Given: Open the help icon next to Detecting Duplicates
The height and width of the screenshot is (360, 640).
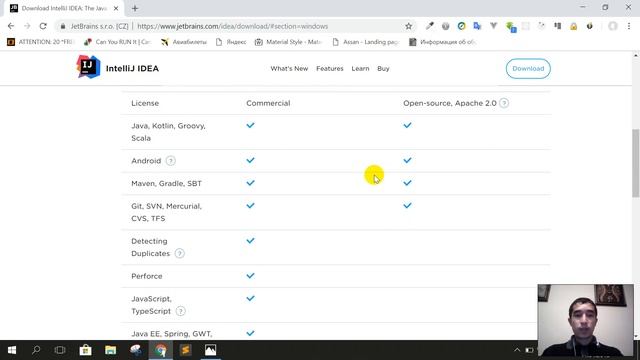Looking at the screenshot, I should [180, 253].
